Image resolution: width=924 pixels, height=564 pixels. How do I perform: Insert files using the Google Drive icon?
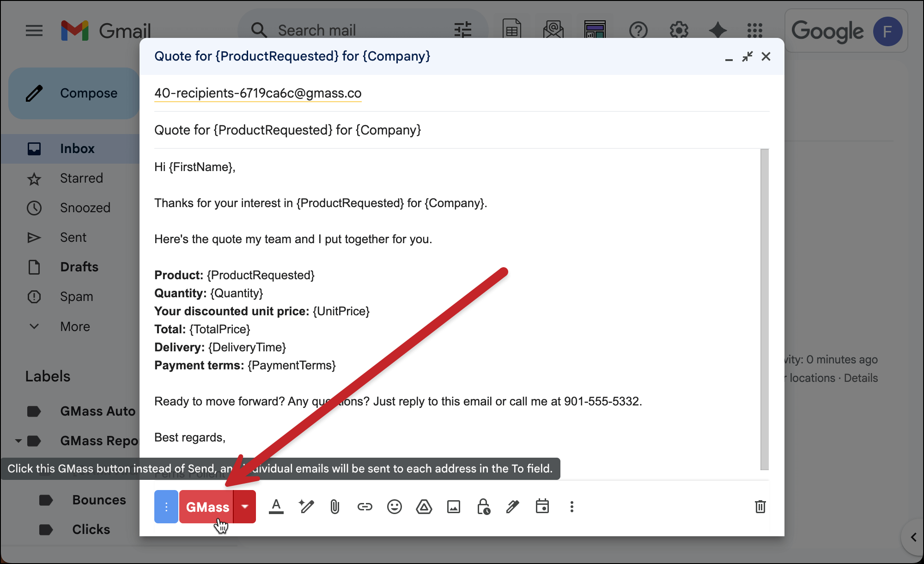(x=424, y=507)
